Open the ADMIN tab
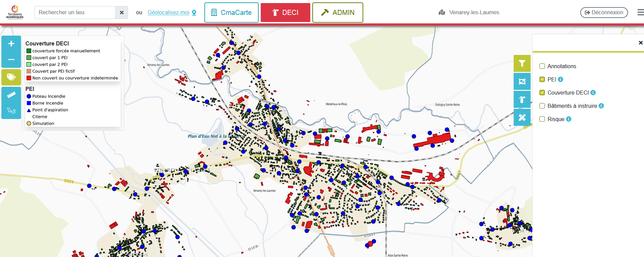The image size is (644, 257). click(x=337, y=13)
